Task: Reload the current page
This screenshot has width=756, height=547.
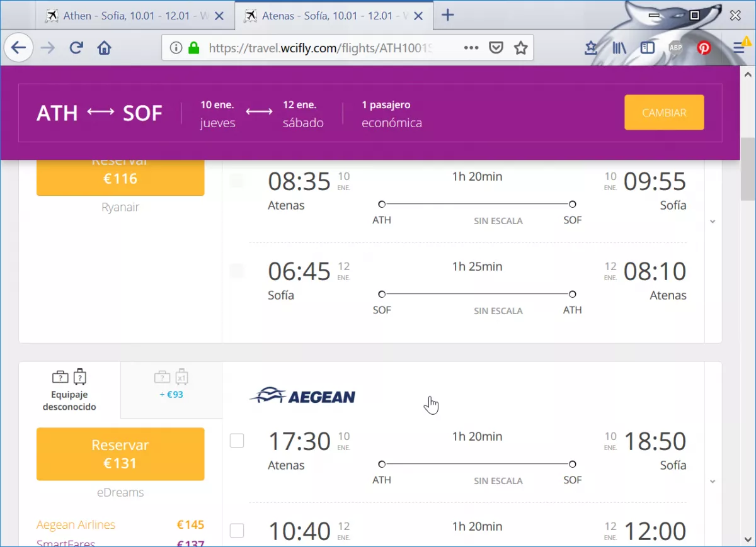Action: coord(77,48)
